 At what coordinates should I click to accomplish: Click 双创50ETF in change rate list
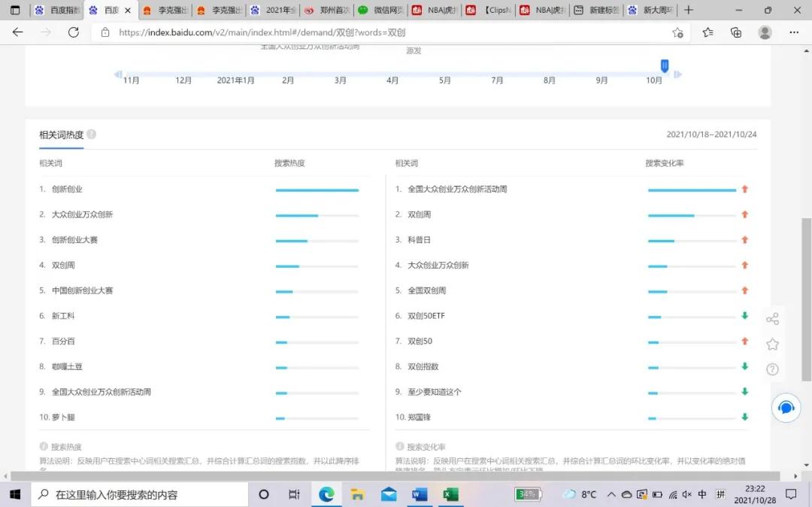pyautogui.click(x=426, y=316)
